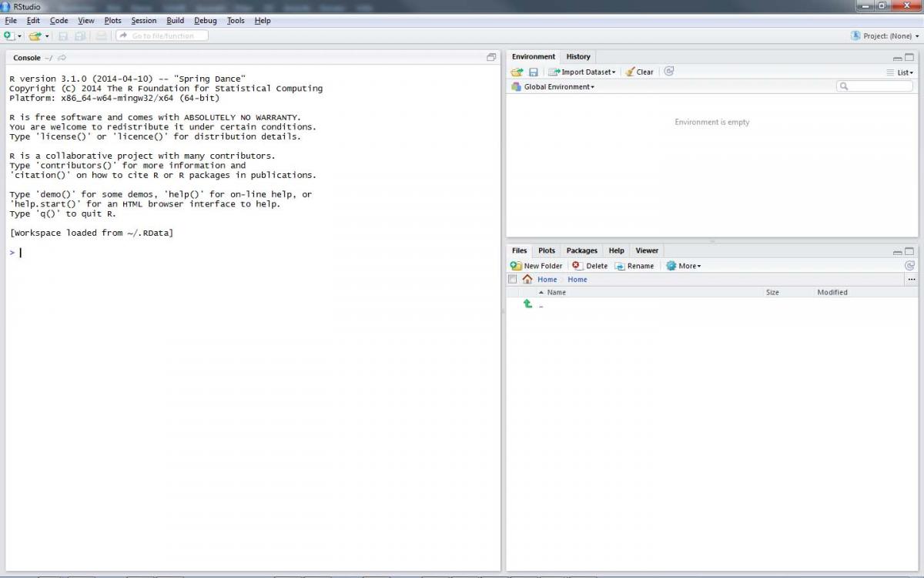The width and height of the screenshot is (924, 578).
Task: Switch to the Plots tab in lower pane
Action: [x=547, y=250]
